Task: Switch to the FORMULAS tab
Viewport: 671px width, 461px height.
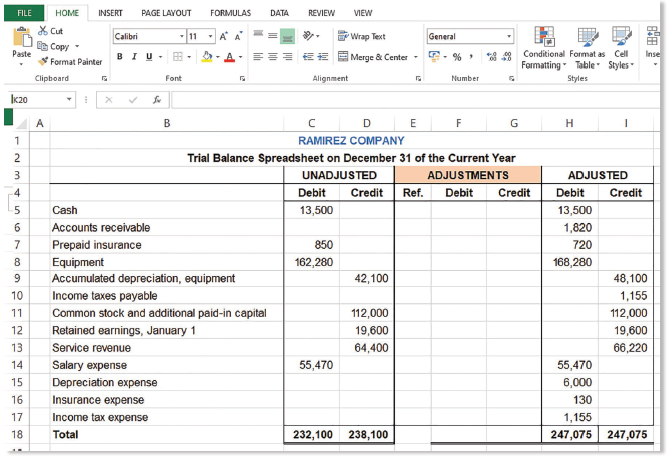Action: click(x=230, y=13)
